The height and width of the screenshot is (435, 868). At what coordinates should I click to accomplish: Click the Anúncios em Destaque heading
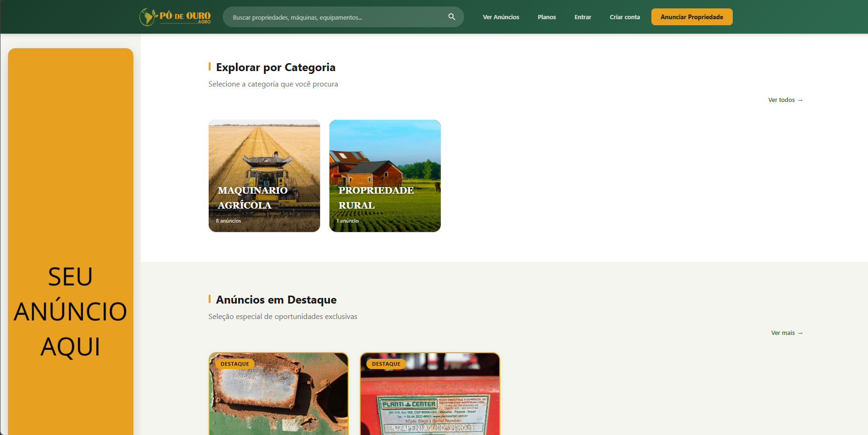coord(276,300)
